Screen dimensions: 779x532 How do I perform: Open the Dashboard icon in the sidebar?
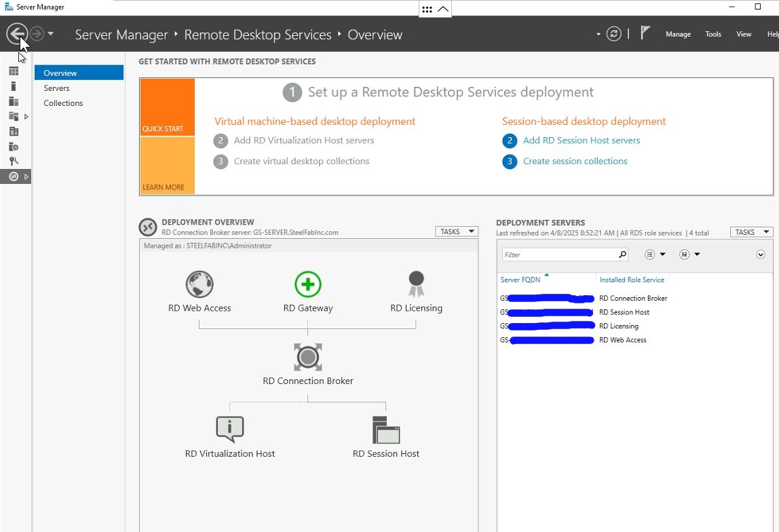point(14,71)
